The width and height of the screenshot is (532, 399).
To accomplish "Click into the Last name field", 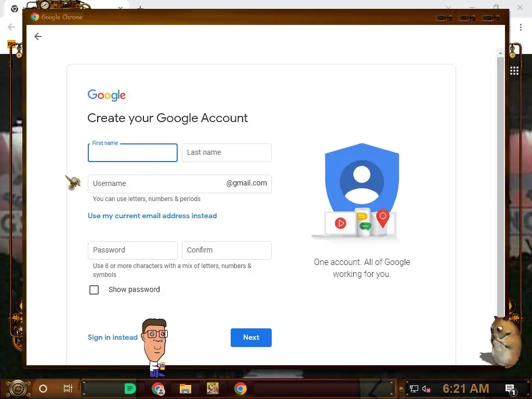I will 227,153.
